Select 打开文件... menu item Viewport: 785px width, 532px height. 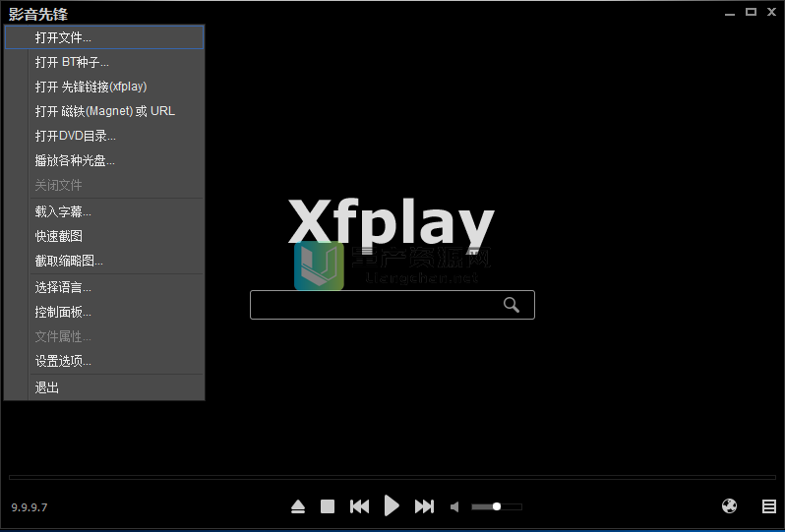(x=104, y=37)
